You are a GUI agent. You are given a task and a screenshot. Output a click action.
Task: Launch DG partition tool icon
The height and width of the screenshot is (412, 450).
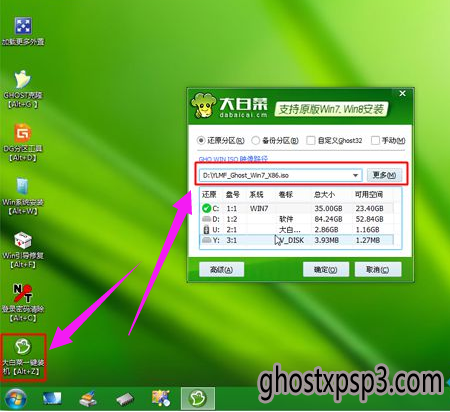click(x=23, y=142)
